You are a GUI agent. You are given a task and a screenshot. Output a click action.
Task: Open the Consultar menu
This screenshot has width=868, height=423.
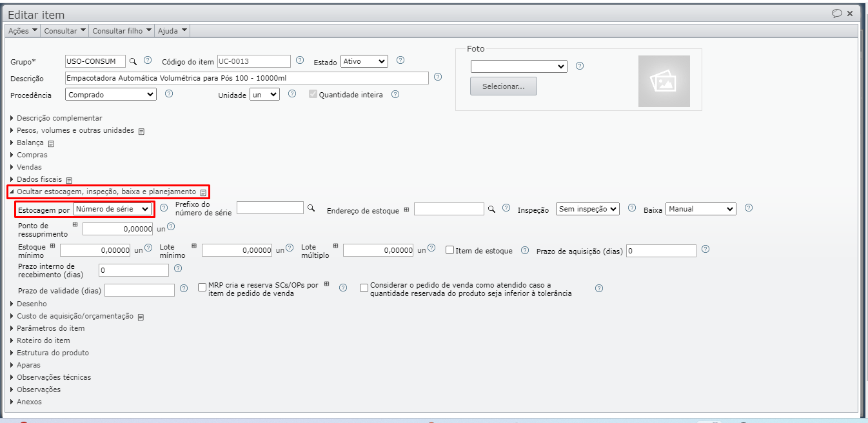64,30
